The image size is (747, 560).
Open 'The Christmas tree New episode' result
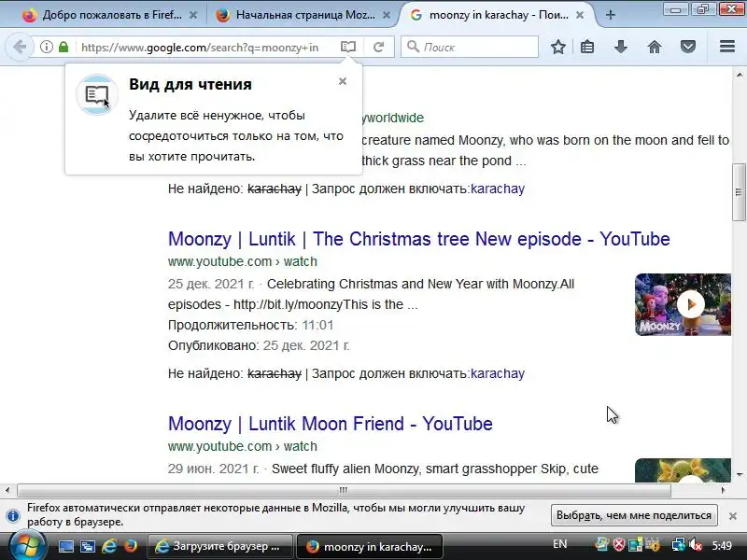coord(418,239)
